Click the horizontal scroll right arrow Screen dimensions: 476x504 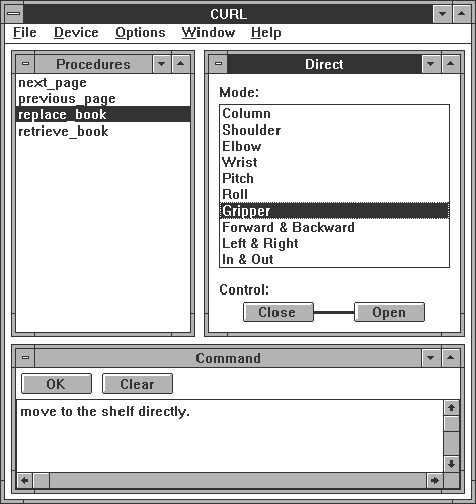tap(435, 480)
